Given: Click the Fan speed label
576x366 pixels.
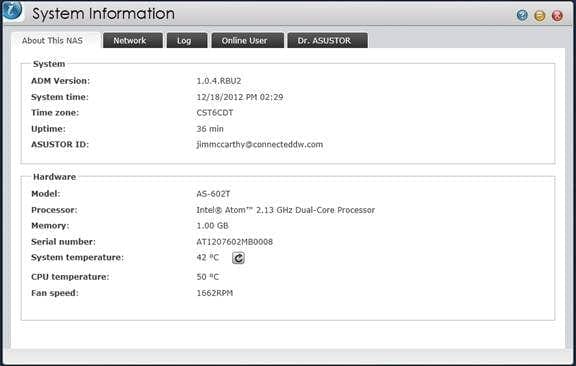Looking at the screenshot, I should [x=55, y=293].
